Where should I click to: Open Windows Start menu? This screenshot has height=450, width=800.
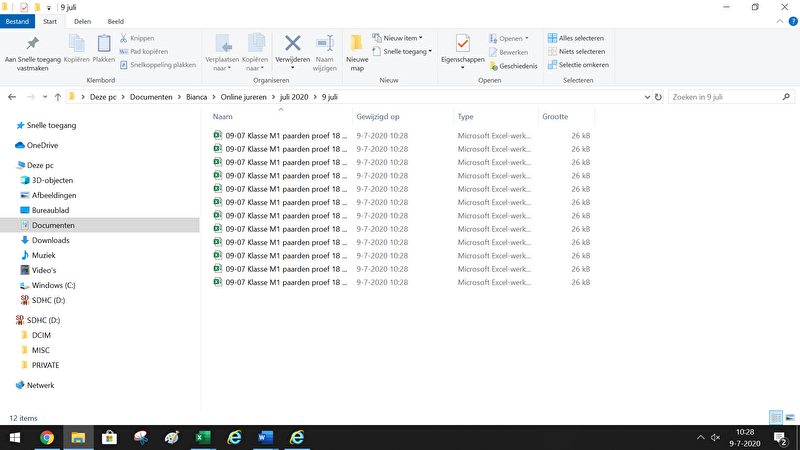[x=15, y=438]
